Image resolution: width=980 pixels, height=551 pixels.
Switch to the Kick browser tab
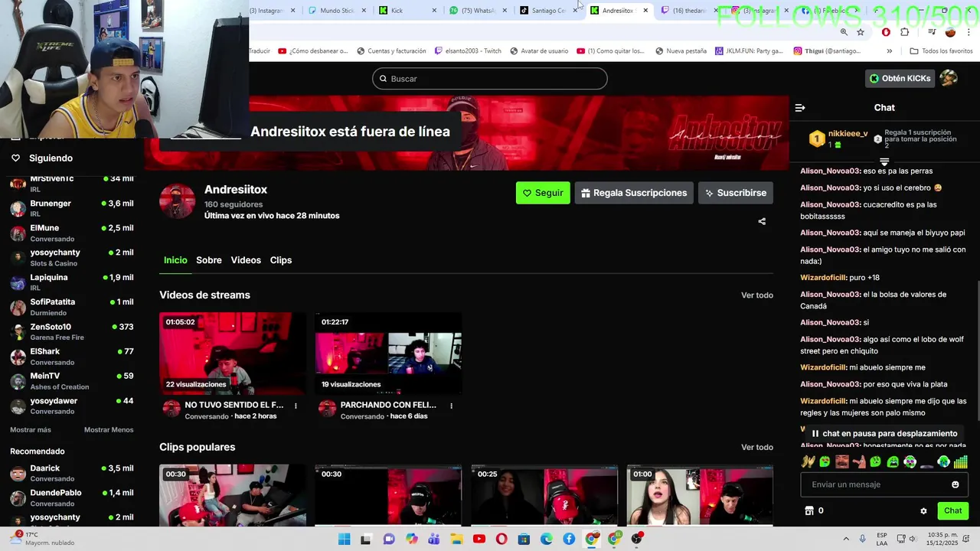coord(409,11)
